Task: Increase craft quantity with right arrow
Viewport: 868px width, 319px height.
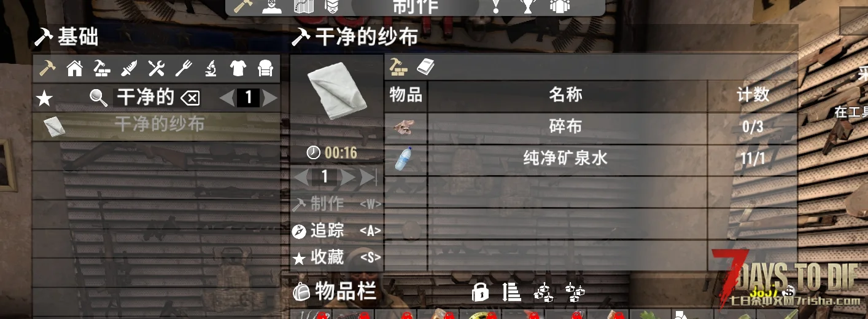Action: (x=348, y=177)
